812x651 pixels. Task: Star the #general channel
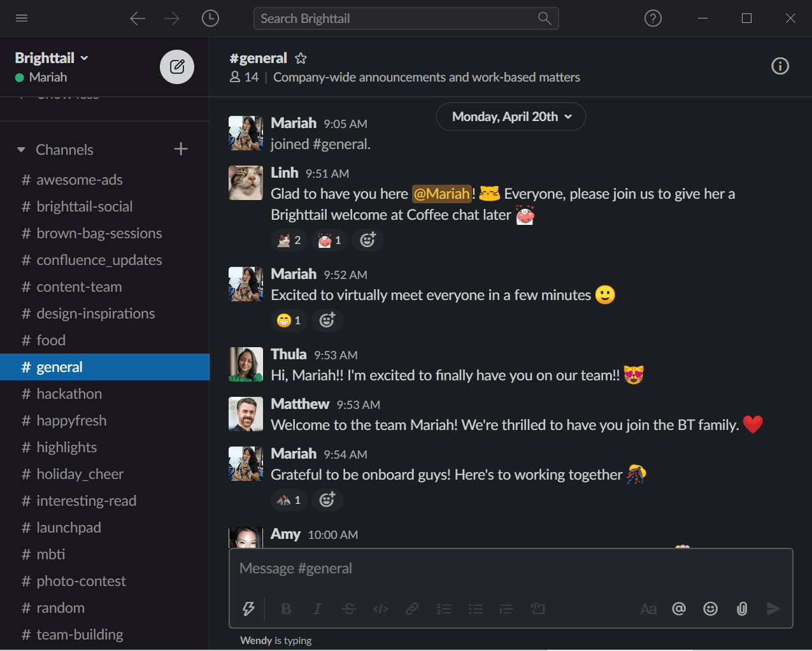pyautogui.click(x=300, y=57)
